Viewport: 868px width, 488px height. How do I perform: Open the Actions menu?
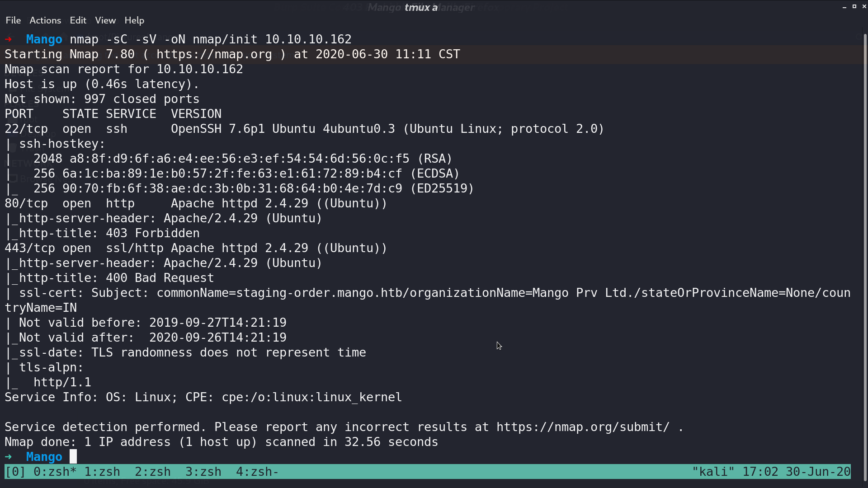coord(45,20)
